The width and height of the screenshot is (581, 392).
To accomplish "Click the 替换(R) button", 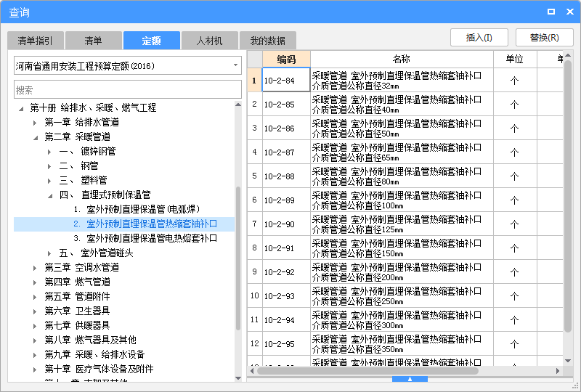I will pos(544,38).
